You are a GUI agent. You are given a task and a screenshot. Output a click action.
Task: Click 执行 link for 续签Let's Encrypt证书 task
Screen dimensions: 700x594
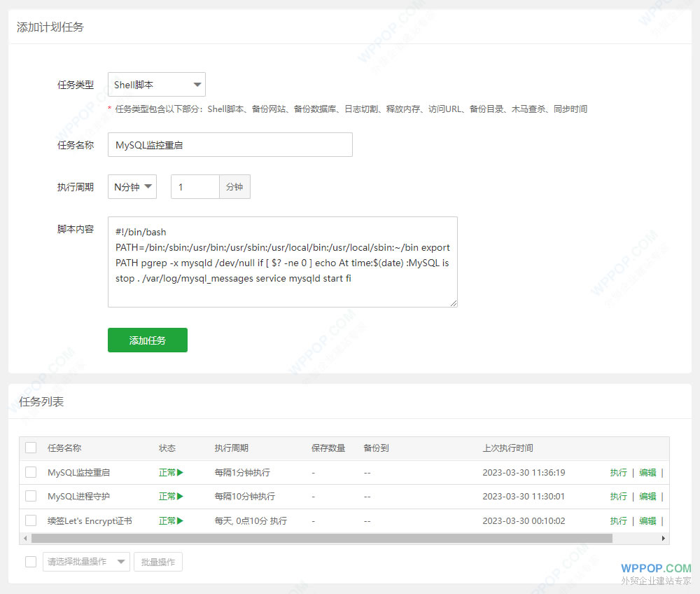[x=618, y=520]
